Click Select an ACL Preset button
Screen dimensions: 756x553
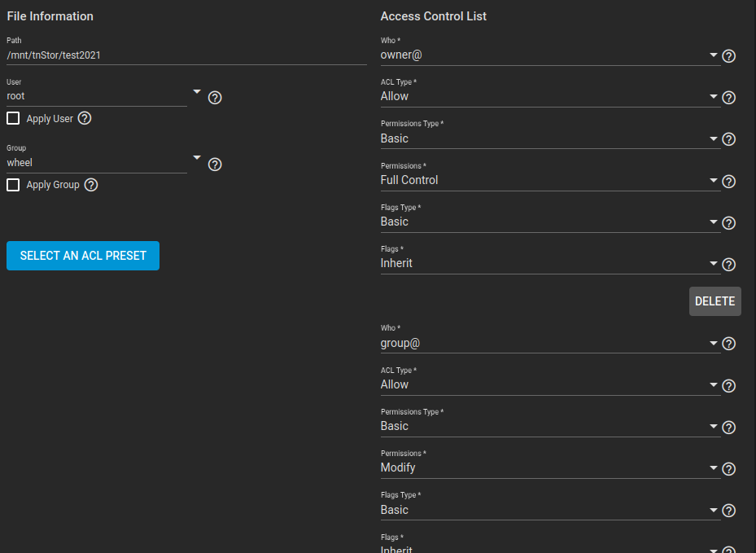coord(83,256)
